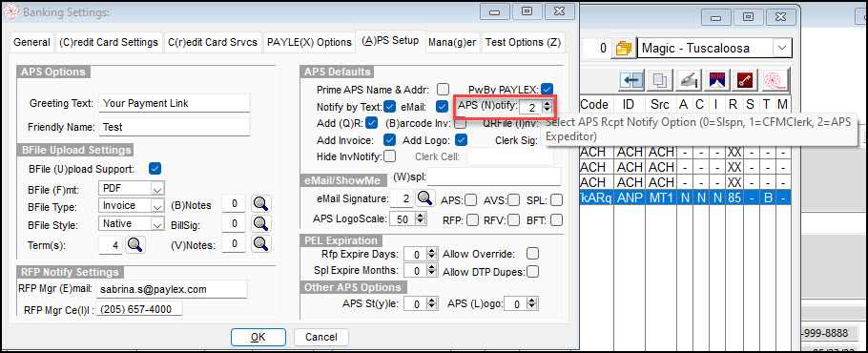Click the Cancel button
Screen dimensions: 868x353
tap(321, 337)
